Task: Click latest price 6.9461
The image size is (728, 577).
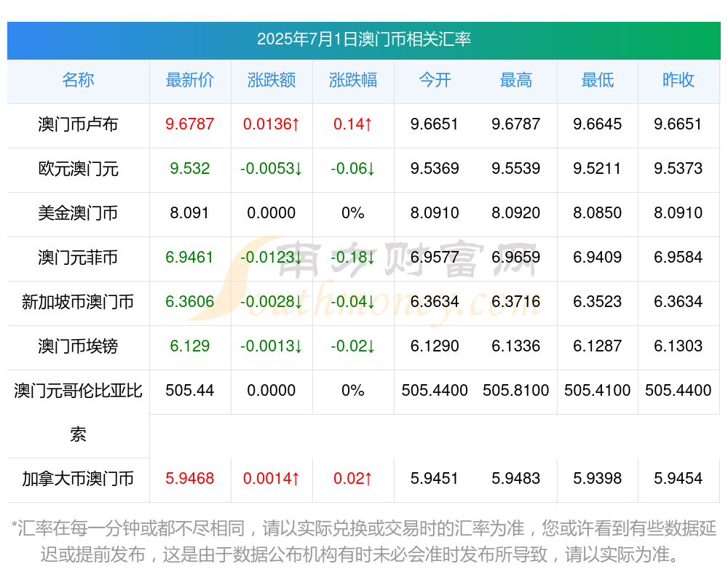Action: click(190, 257)
